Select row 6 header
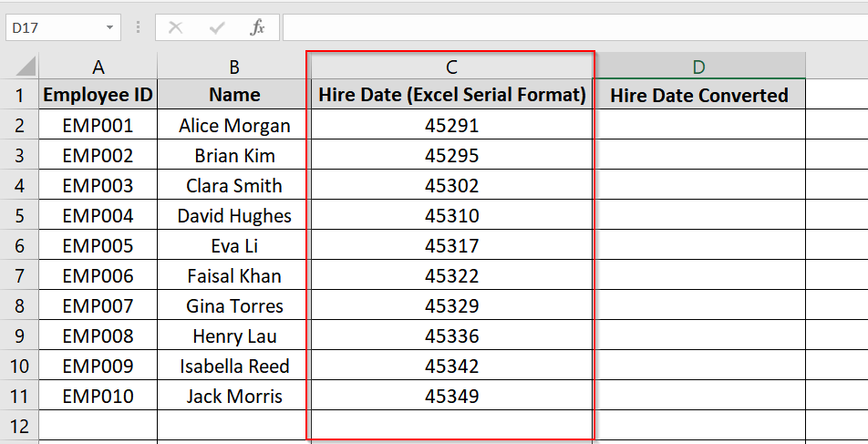Screen dimensions: 868x444 pyautogui.click(x=19, y=244)
